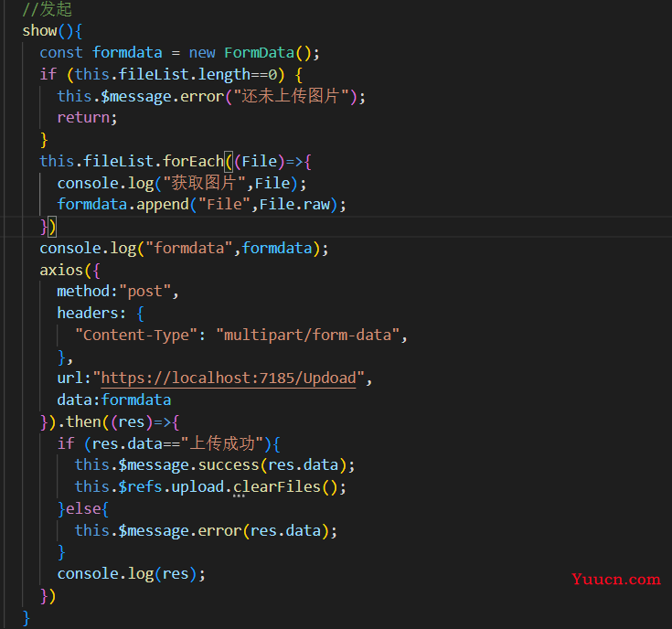Click the data:formdata property line

[113, 400]
